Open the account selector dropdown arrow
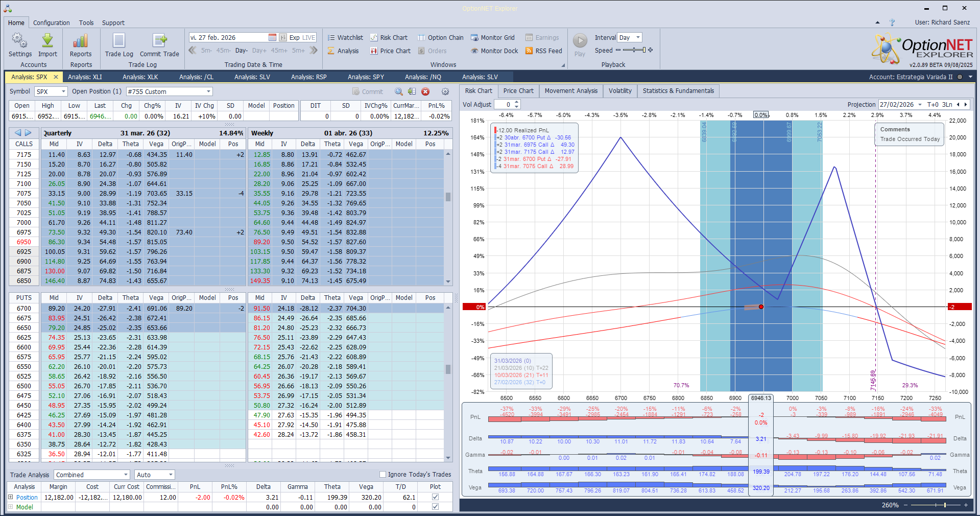The height and width of the screenshot is (516, 980). pyautogui.click(x=970, y=77)
